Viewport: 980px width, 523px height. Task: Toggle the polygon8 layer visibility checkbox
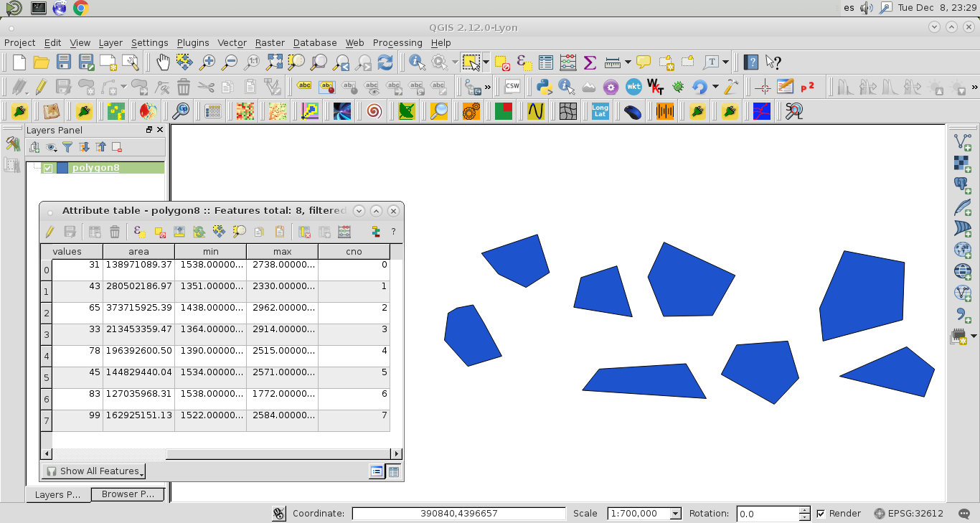[48, 169]
